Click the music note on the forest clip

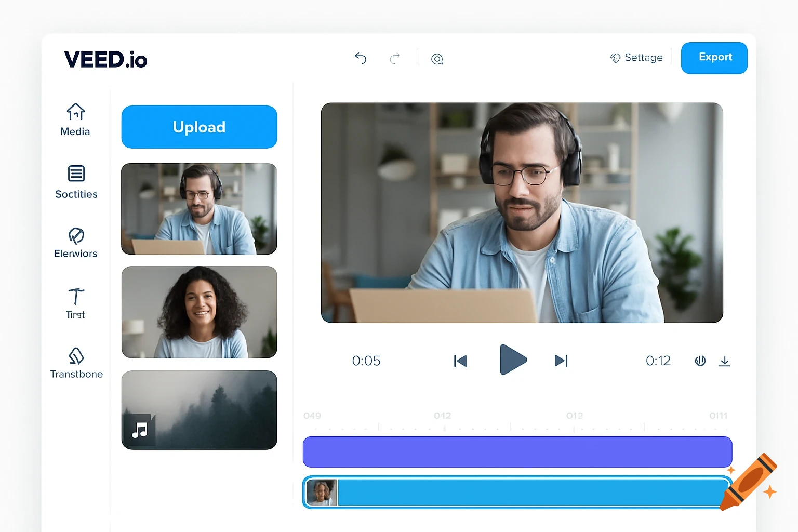point(138,429)
